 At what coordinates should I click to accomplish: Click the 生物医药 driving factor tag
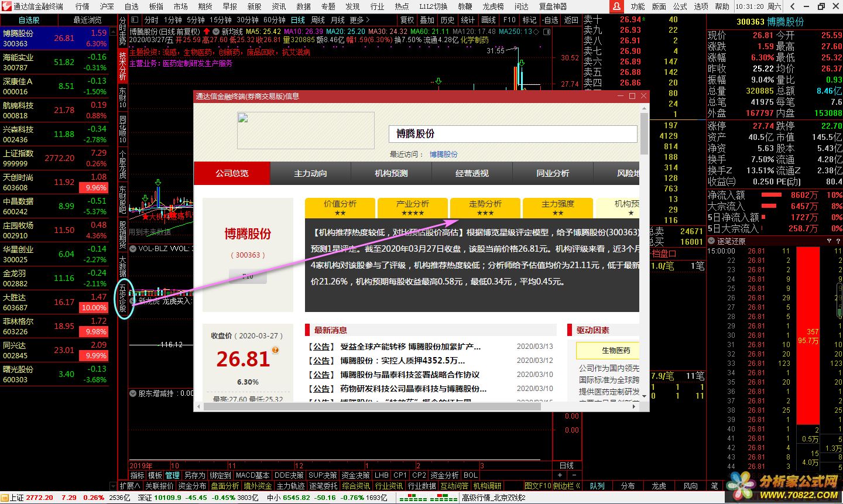pos(609,350)
